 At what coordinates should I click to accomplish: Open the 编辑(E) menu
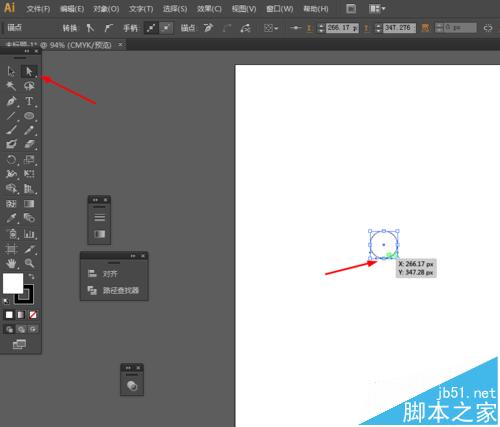pos(72,9)
